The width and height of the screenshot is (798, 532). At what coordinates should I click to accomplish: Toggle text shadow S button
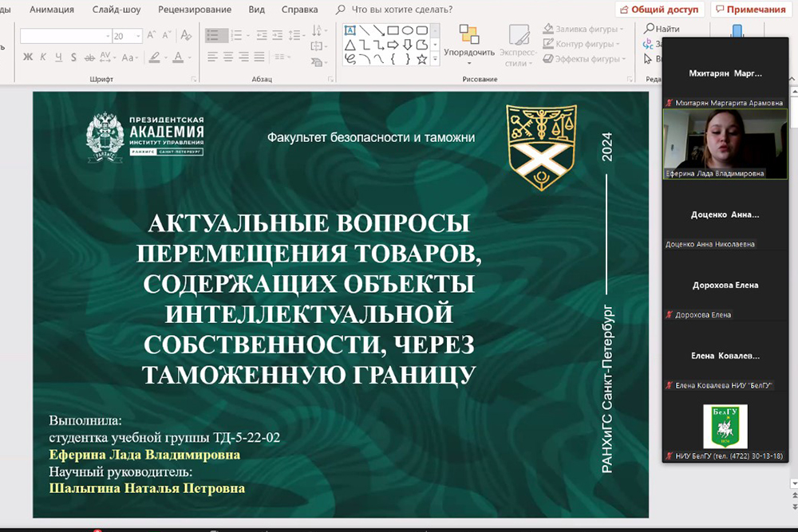tap(73, 57)
